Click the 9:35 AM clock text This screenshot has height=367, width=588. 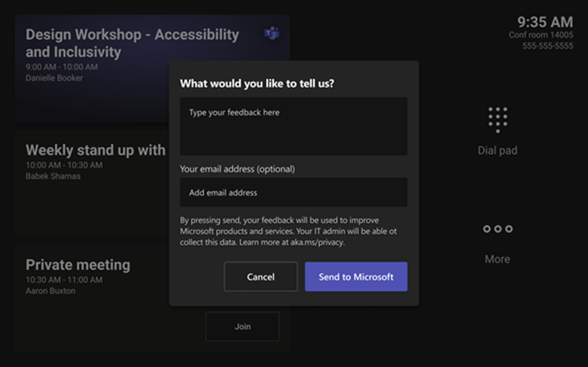click(545, 22)
